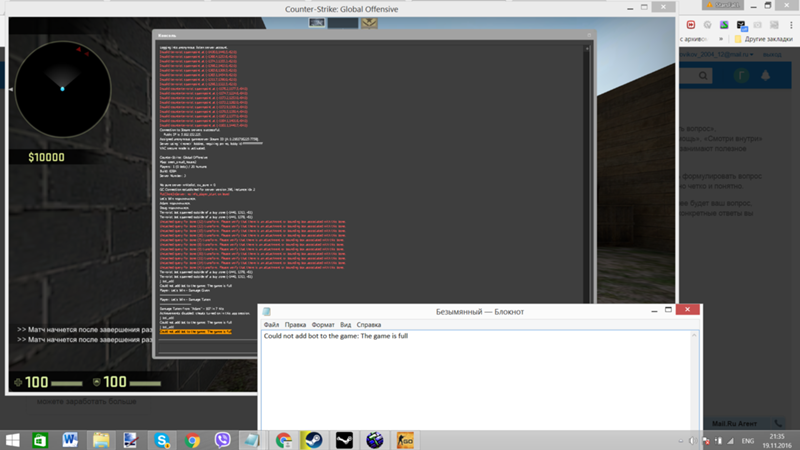Open the Файл menu in Notepad
This screenshot has width=800, height=450.
click(271, 324)
